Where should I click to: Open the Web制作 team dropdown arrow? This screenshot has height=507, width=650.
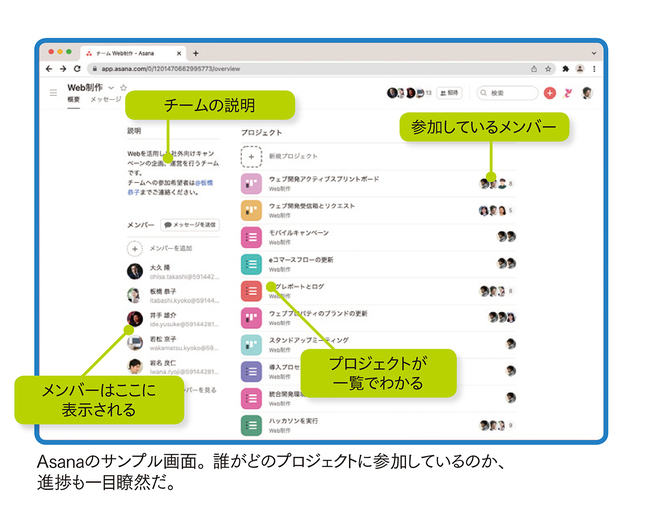click(111, 88)
